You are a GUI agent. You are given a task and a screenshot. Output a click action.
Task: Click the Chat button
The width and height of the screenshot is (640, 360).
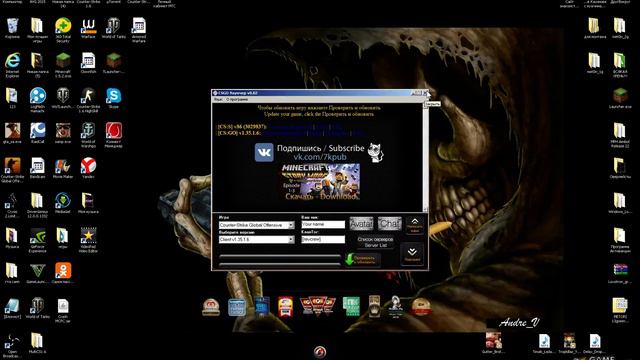click(x=389, y=224)
